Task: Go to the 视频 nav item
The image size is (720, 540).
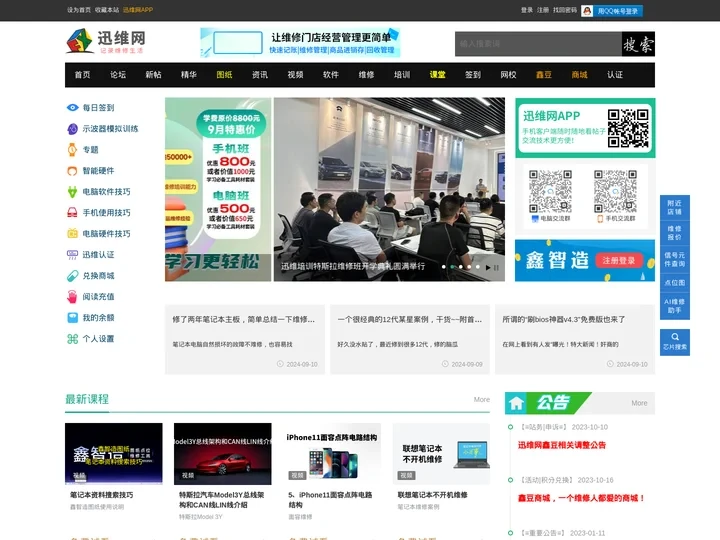Action: pyautogui.click(x=295, y=75)
